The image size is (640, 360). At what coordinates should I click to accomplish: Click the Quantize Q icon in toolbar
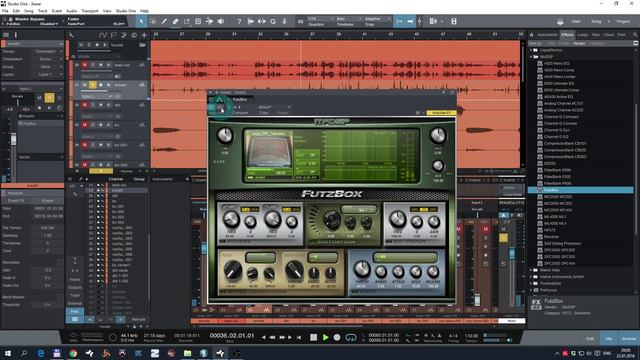(x=273, y=21)
